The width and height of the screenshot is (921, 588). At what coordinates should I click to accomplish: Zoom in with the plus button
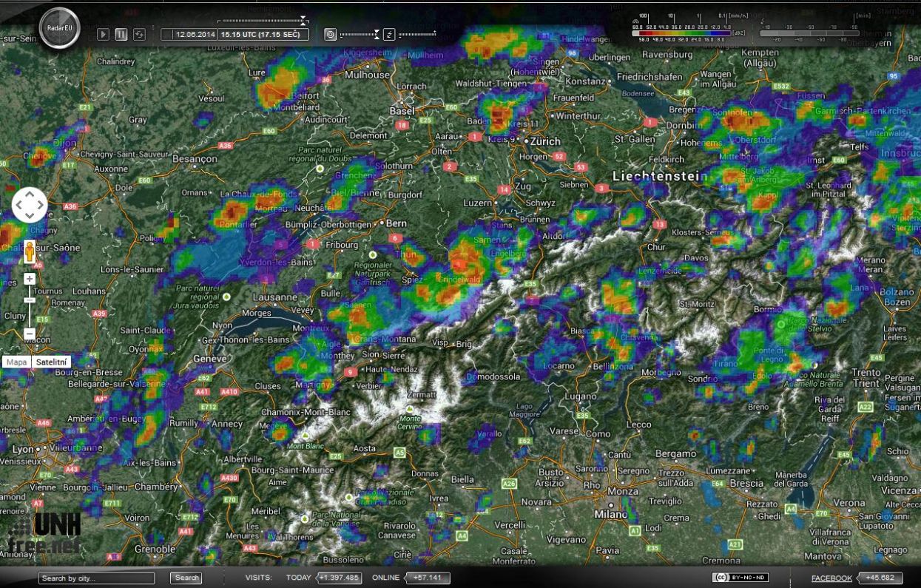pyautogui.click(x=30, y=279)
